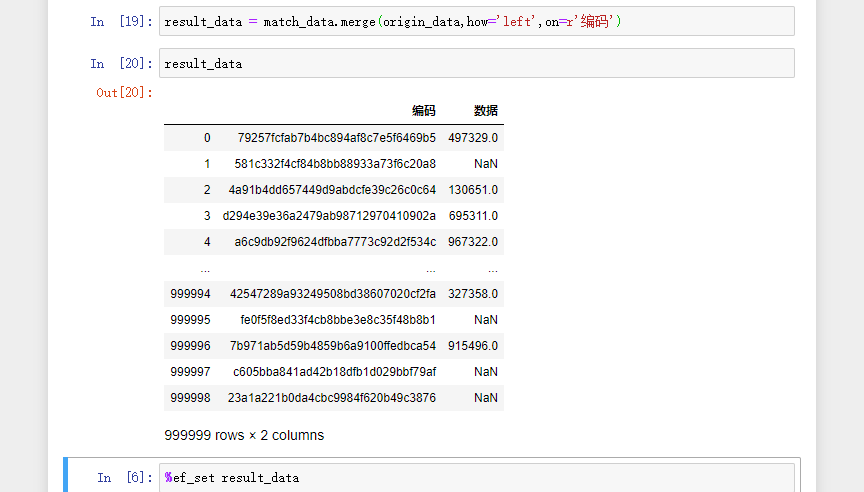Viewport: 864px width, 492px height.
Task: Select cell 7b971ab5d59b4859b6a9100ffedbca54
Action: [x=333, y=346]
